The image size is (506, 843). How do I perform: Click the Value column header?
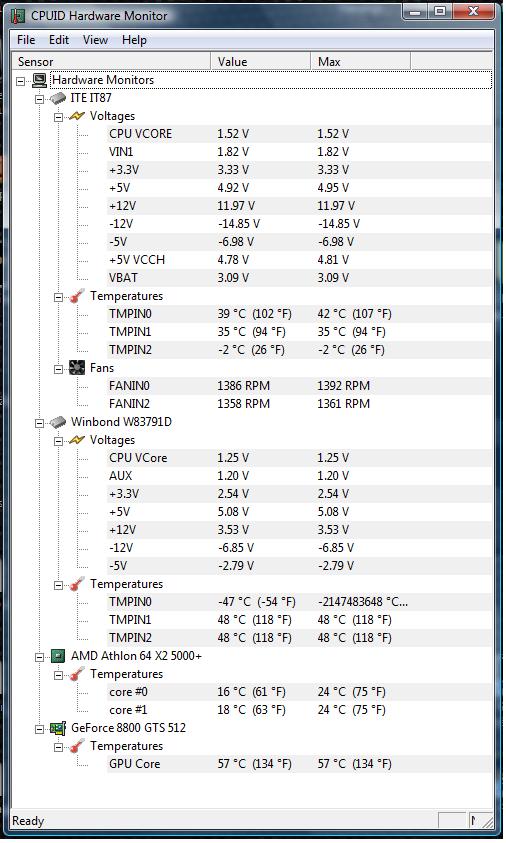[261, 61]
